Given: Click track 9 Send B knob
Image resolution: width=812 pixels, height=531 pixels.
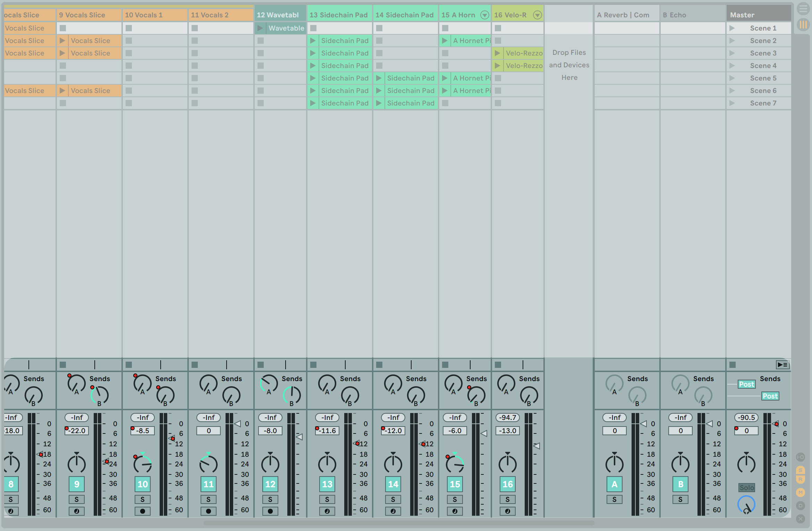Looking at the screenshot, I should click(x=100, y=395).
